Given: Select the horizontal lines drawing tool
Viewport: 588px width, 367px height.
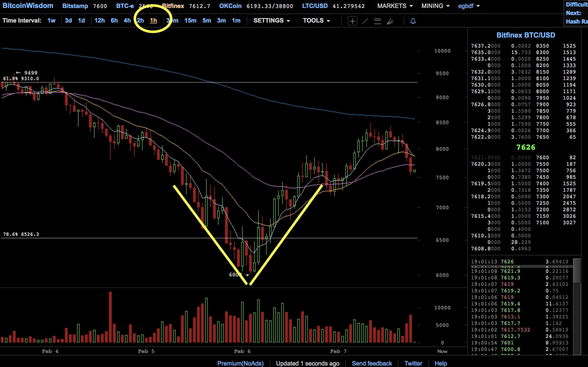Looking at the screenshot, I should [x=378, y=21].
